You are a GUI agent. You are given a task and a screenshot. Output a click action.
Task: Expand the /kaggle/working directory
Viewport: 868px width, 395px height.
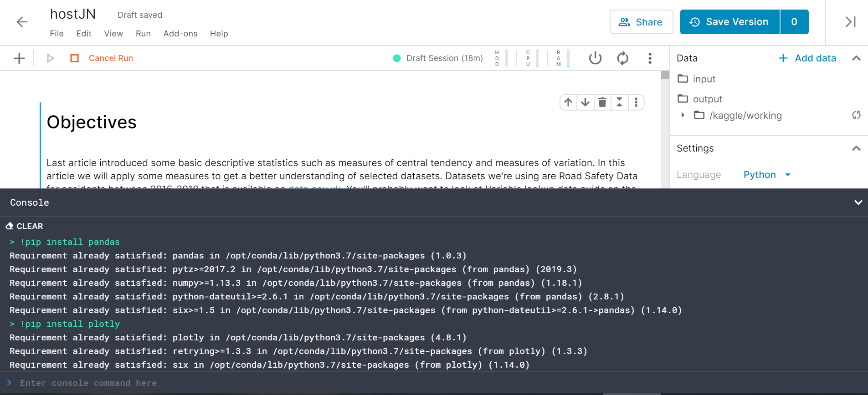click(x=683, y=115)
